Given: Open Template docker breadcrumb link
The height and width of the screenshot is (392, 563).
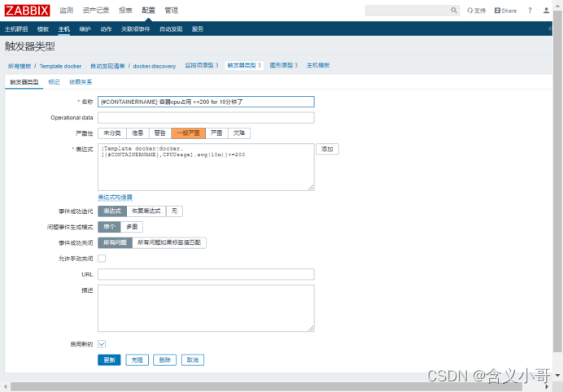Looking at the screenshot, I should pyautogui.click(x=60, y=66).
